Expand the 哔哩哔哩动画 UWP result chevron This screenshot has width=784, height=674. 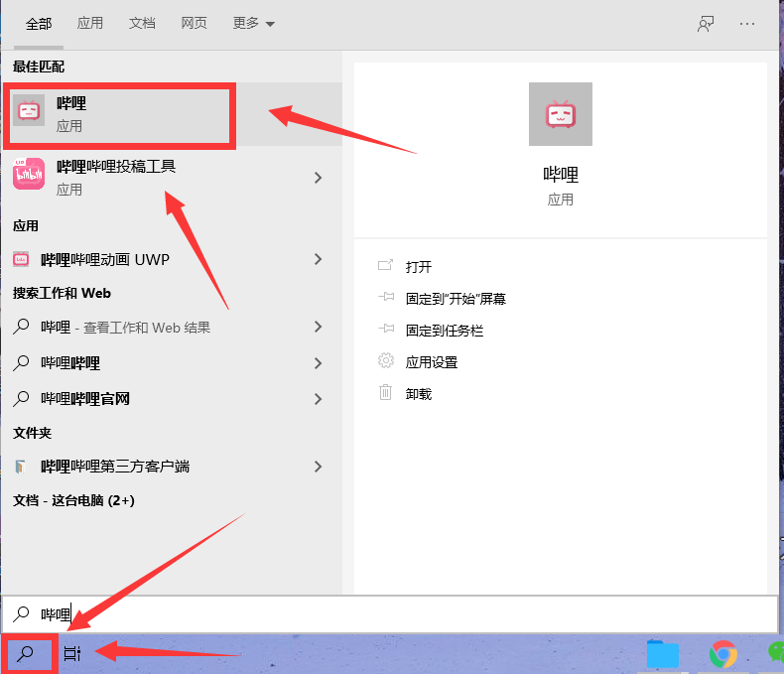318,259
